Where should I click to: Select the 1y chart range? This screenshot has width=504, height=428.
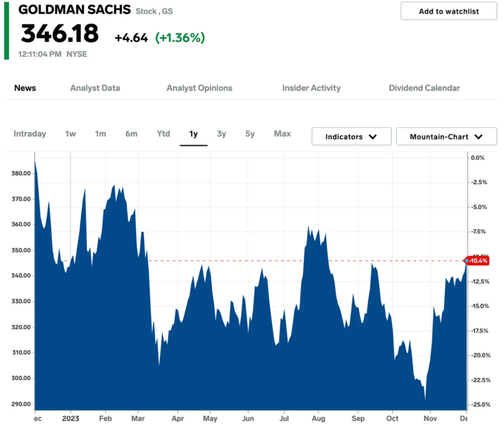pos(193,134)
